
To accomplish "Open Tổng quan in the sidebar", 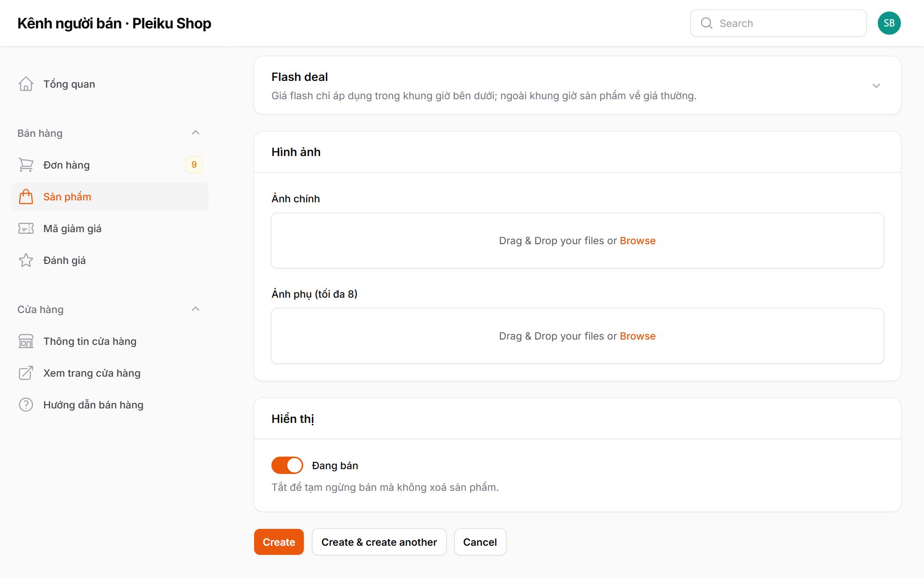I will [x=110, y=84].
